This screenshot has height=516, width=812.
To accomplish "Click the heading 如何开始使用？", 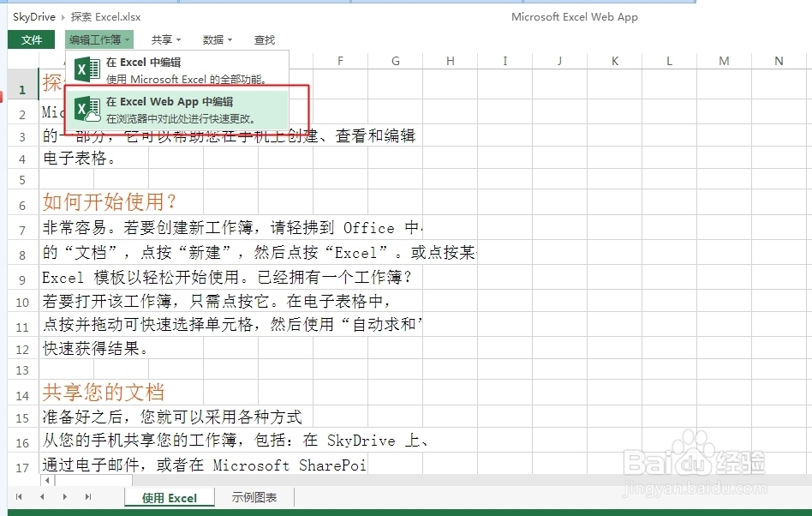I will [110, 201].
